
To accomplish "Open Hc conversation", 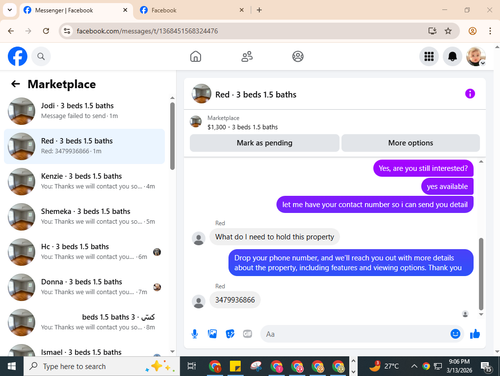I will coord(84,252).
